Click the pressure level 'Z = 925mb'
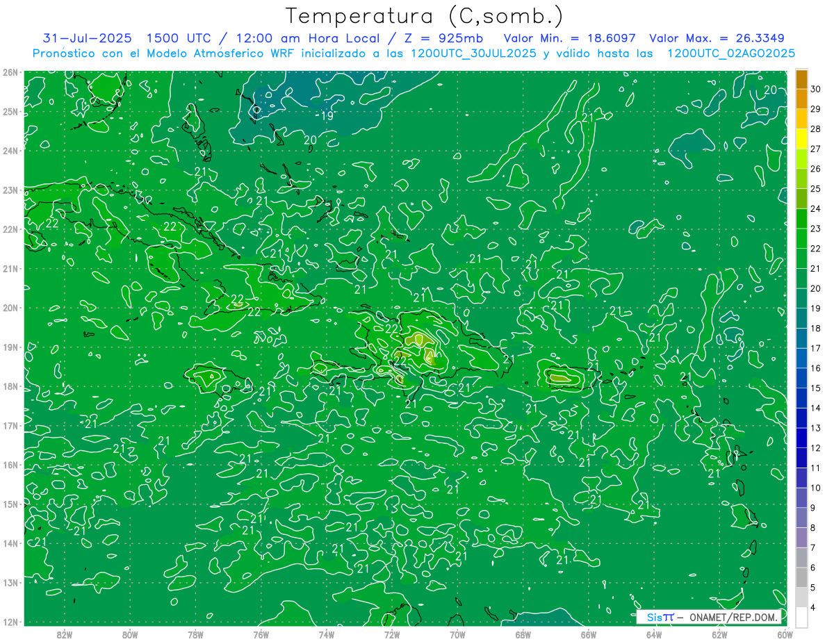This screenshot has height=644, width=834. (x=442, y=38)
